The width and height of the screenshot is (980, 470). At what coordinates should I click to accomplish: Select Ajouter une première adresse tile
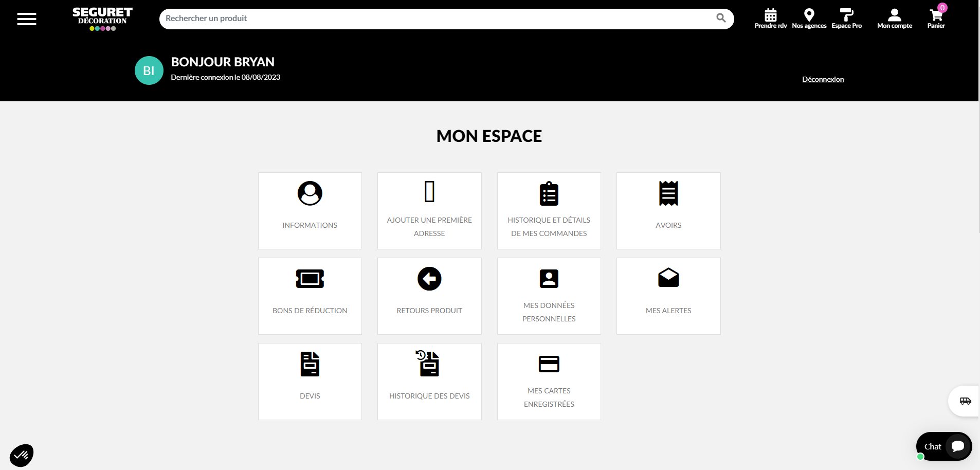(x=429, y=211)
